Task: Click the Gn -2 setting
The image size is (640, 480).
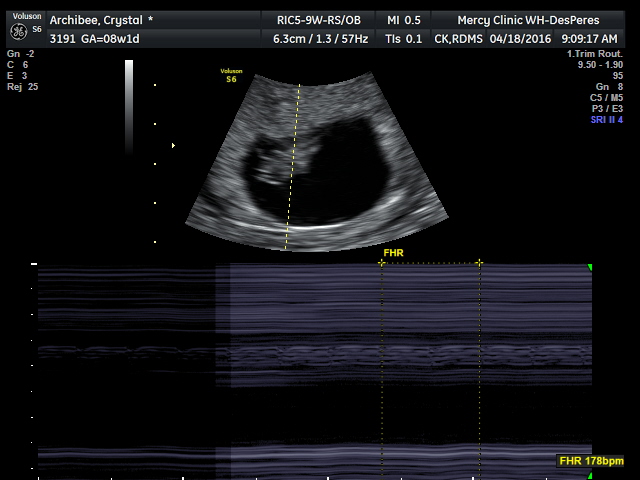Action: [x=21, y=54]
